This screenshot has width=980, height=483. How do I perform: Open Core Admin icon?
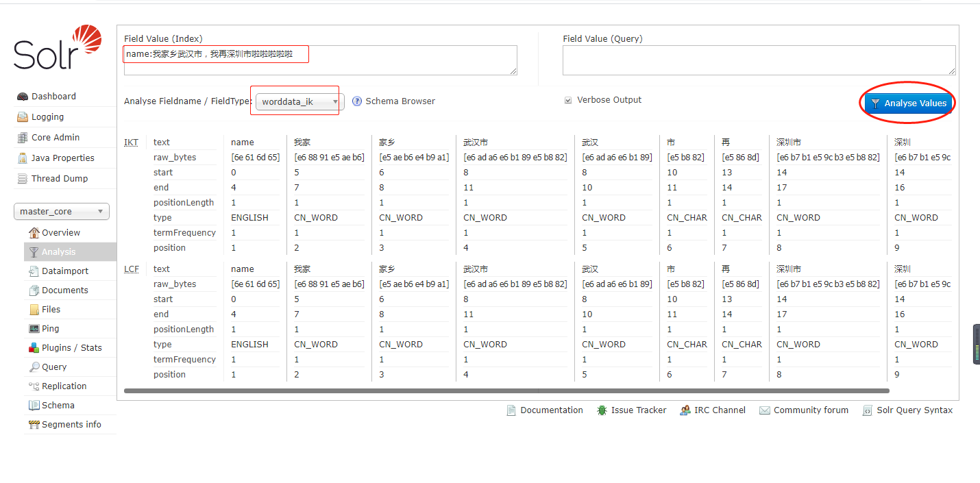pyautogui.click(x=23, y=138)
